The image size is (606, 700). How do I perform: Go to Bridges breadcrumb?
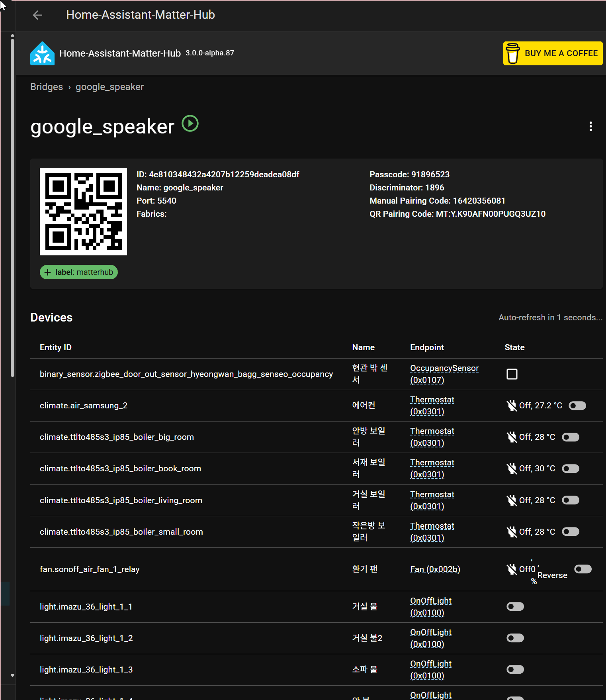point(47,87)
